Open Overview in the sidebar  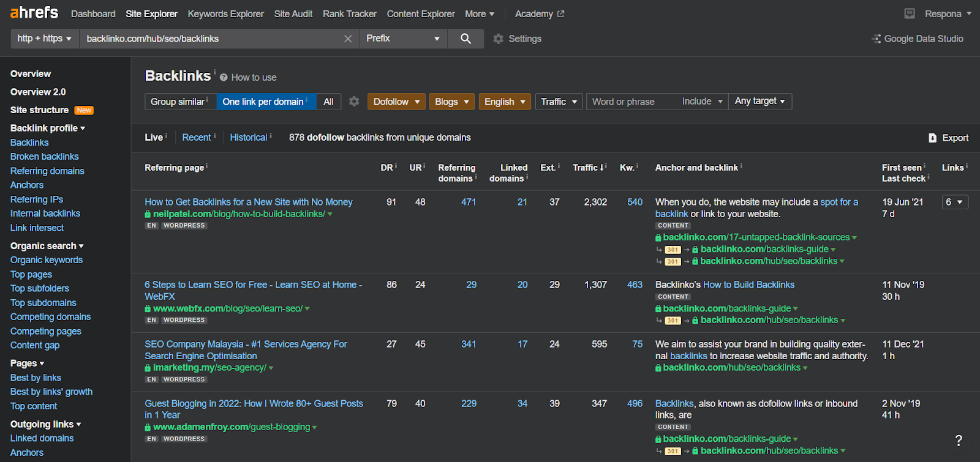(x=31, y=73)
